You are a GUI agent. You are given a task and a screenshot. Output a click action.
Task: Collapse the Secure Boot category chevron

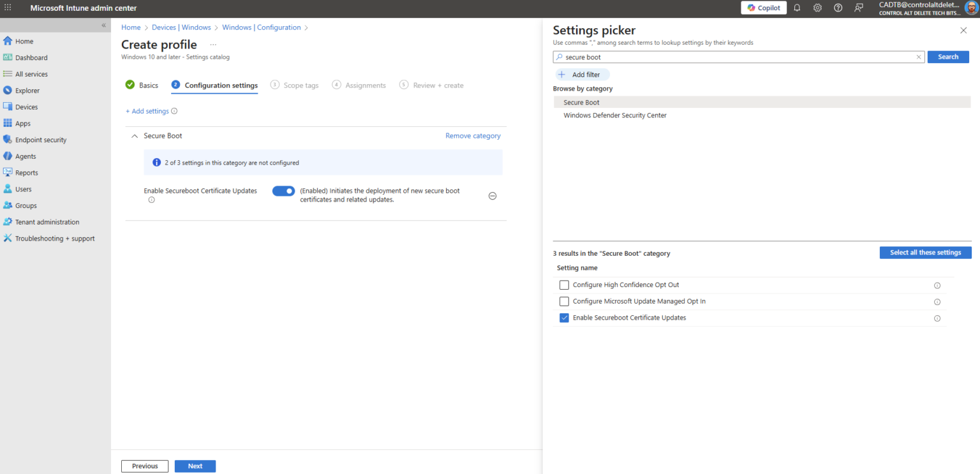[x=135, y=136]
